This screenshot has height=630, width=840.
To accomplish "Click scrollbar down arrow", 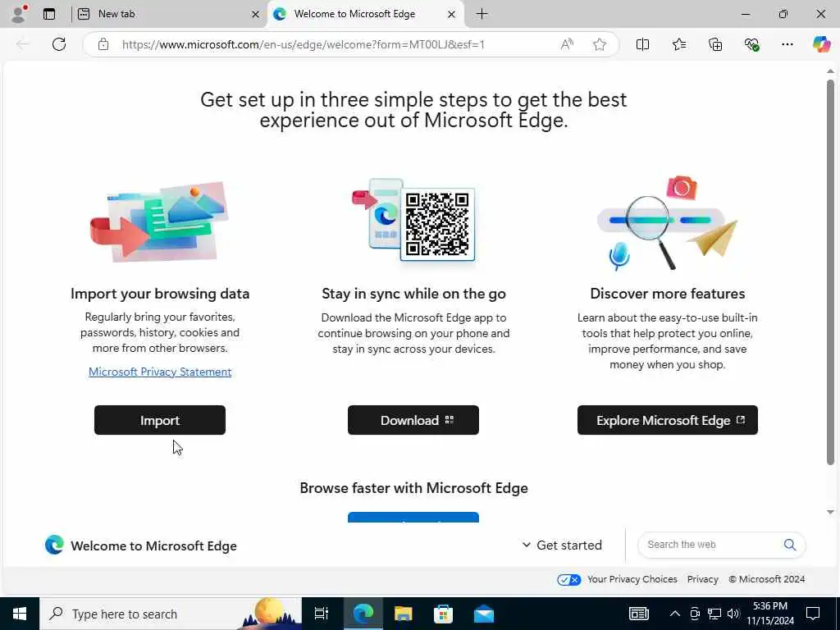I will (830, 512).
